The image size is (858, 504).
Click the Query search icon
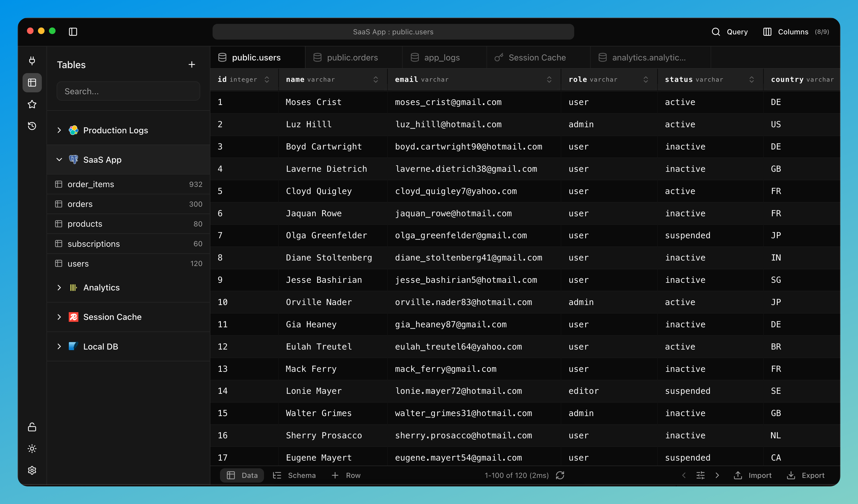tap(716, 32)
